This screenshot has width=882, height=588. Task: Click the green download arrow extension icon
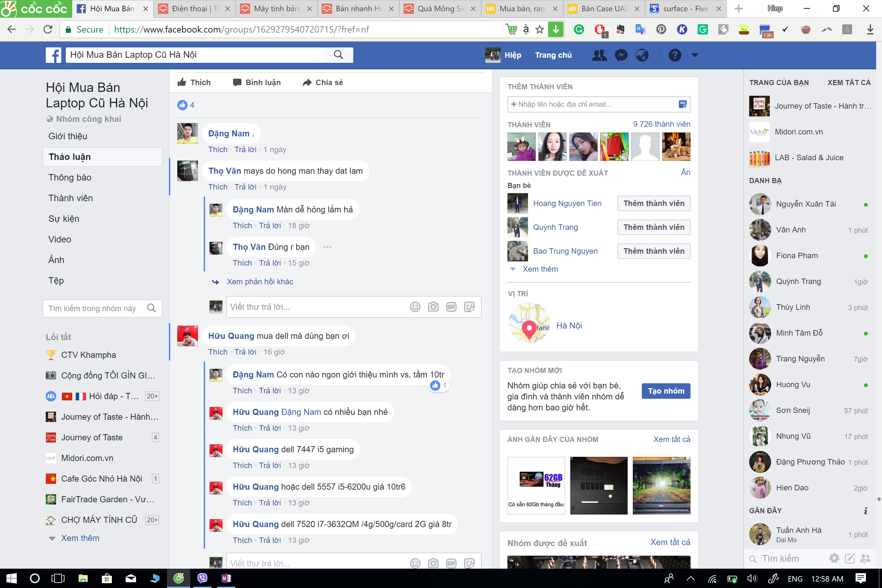556,29
